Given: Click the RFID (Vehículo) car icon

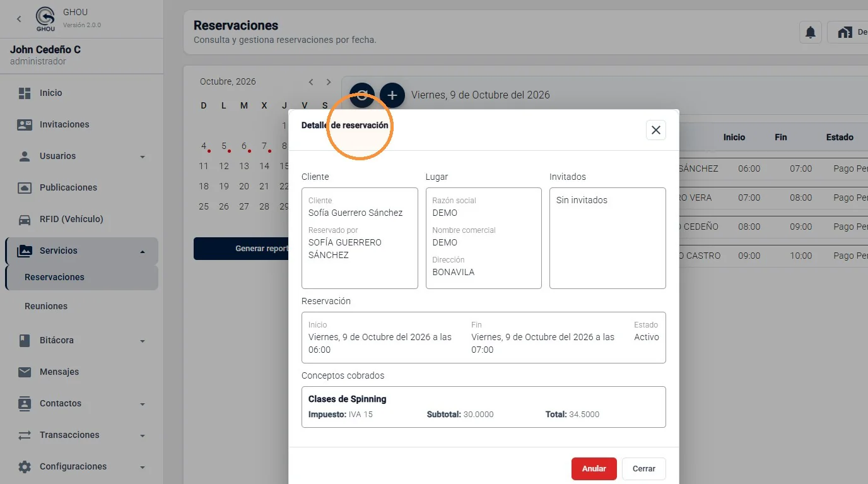Looking at the screenshot, I should [x=25, y=220].
